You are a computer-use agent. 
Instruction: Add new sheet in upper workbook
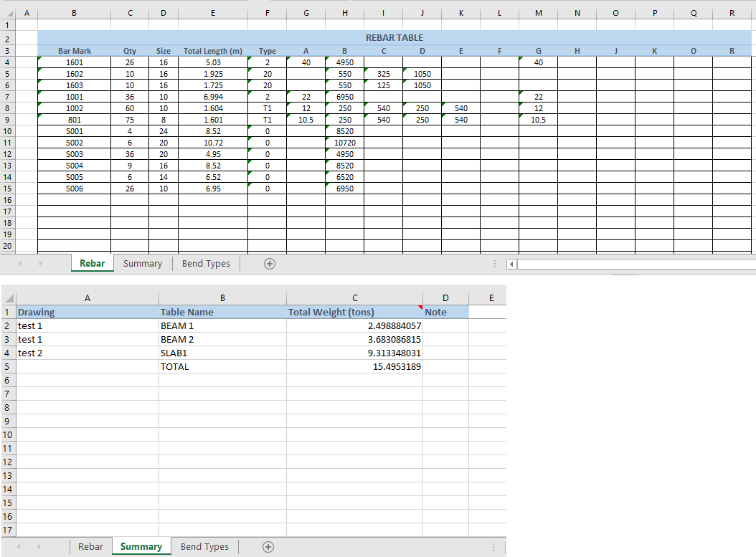point(270,264)
